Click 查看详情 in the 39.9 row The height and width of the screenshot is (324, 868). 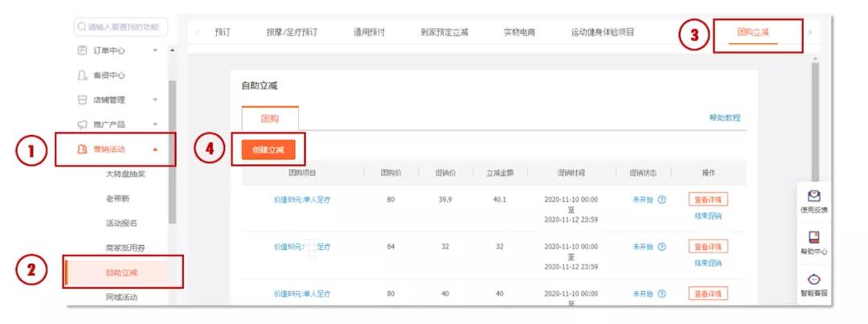pyautogui.click(x=708, y=199)
